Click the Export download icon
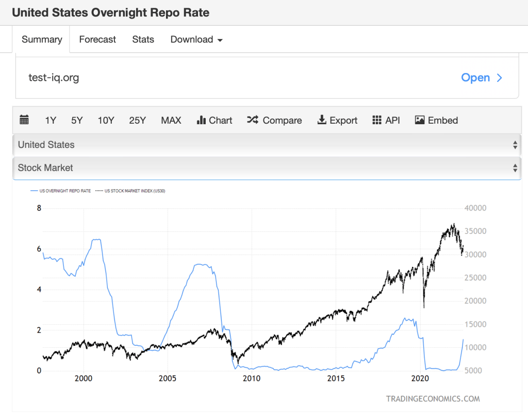 pos(322,120)
